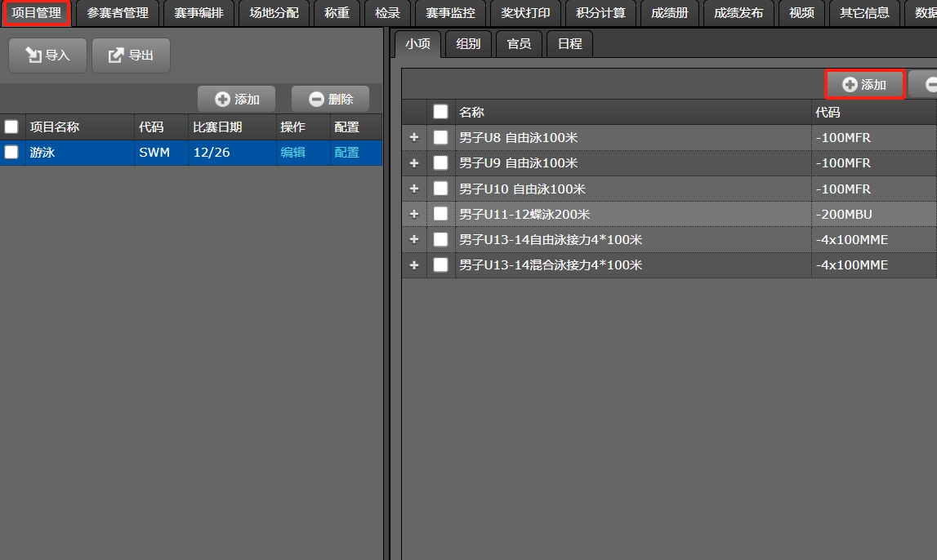Expand the 男子U11-12蝶泳200米 row
Image resolution: width=937 pixels, height=560 pixels.
pyautogui.click(x=413, y=213)
